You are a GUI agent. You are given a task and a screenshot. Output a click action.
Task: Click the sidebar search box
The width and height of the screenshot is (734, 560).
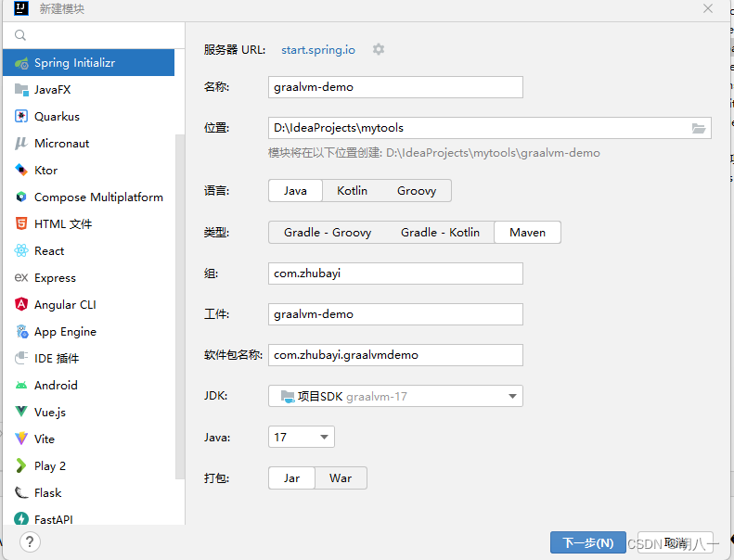[94, 35]
